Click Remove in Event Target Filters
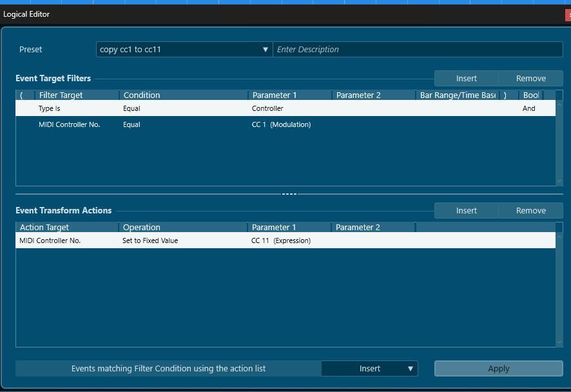Image resolution: width=571 pixels, height=392 pixels. point(530,78)
